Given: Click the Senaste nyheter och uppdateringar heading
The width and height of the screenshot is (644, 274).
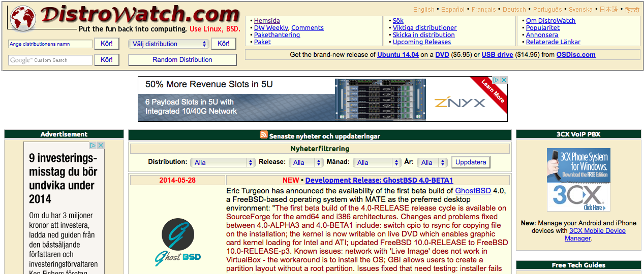Looking at the screenshot, I should tap(325, 136).
